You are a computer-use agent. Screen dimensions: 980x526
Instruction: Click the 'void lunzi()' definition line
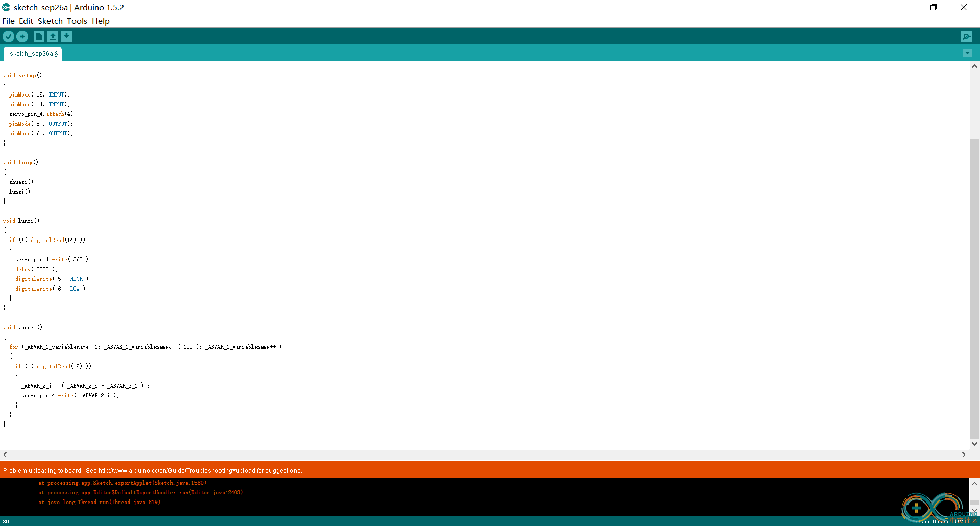pos(21,221)
